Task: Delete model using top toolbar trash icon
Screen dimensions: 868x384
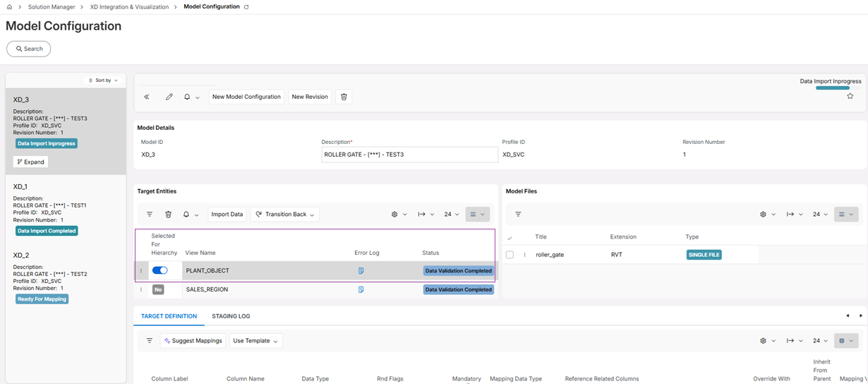Action: tap(344, 97)
